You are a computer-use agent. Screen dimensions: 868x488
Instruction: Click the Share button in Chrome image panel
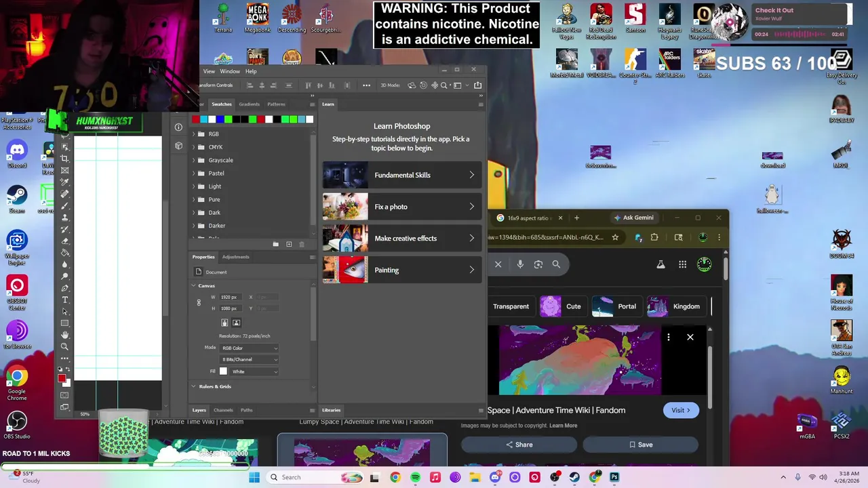tap(519, 445)
